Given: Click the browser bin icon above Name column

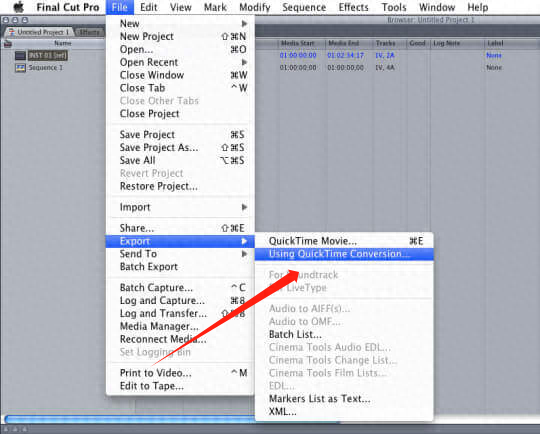Looking at the screenshot, I should click(x=8, y=44).
